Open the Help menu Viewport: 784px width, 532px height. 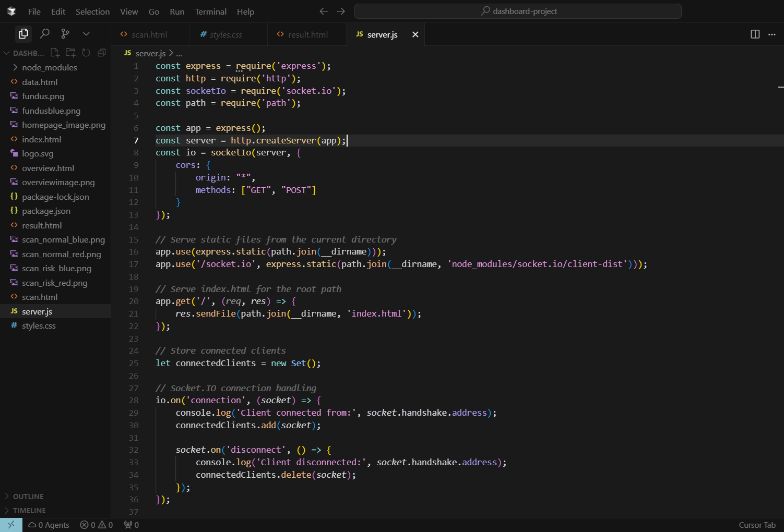pos(245,11)
